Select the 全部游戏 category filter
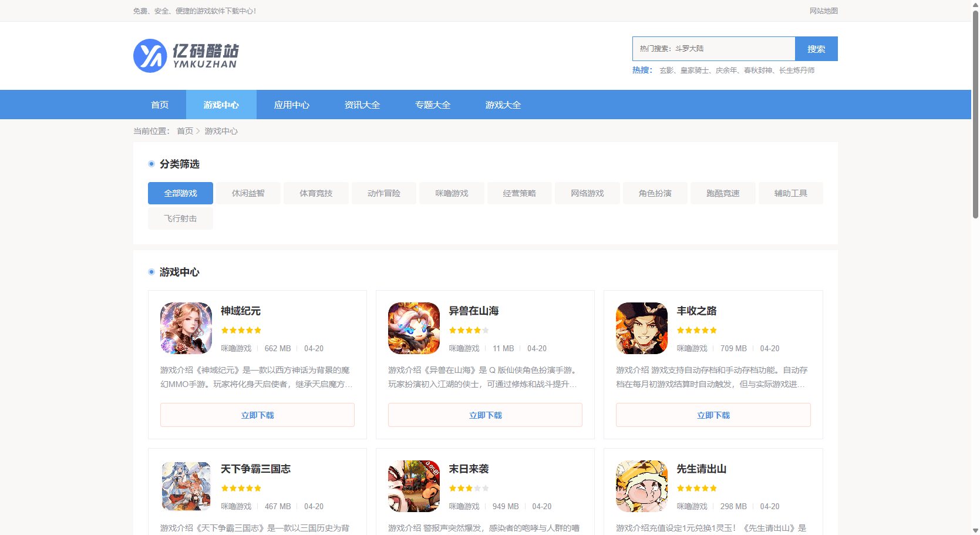Screen dimensions: 980x535 tap(180, 193)
